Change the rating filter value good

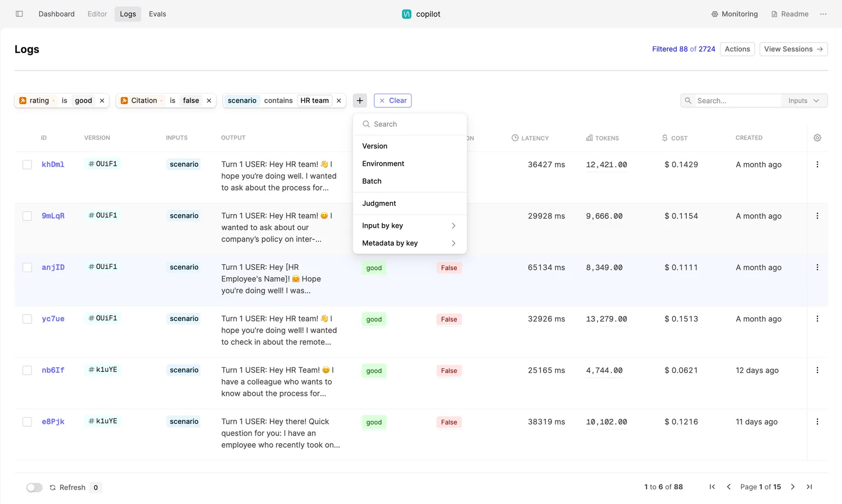click(x=83, y=100)
